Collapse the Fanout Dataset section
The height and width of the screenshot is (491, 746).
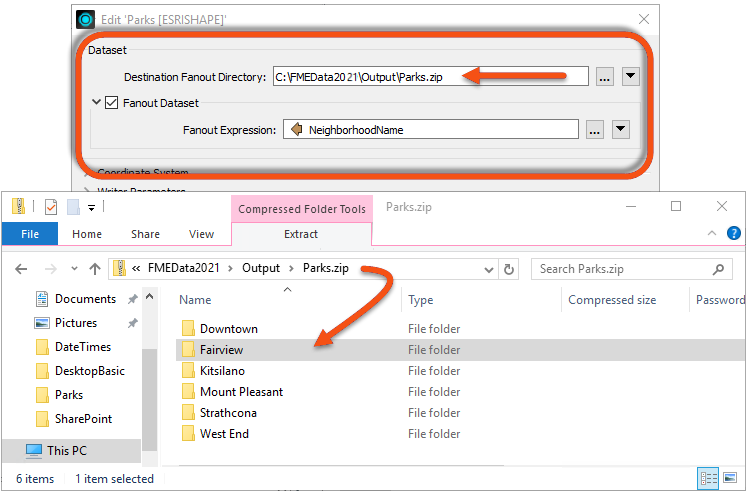(96, 102)
